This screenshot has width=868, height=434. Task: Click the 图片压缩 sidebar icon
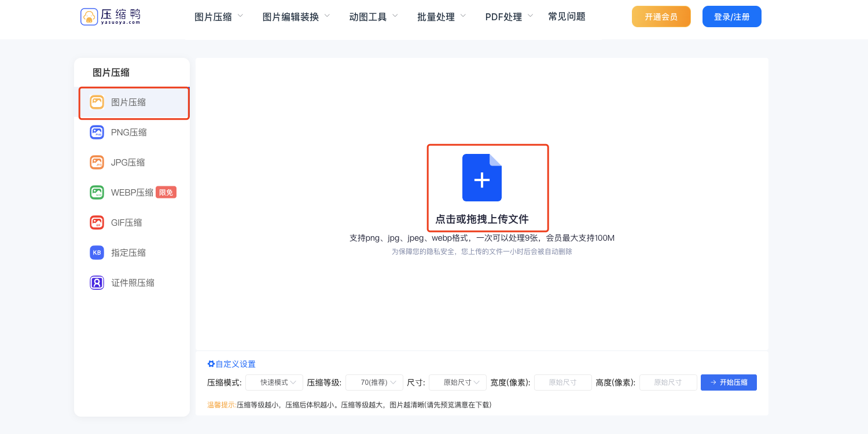click(97, 102)
